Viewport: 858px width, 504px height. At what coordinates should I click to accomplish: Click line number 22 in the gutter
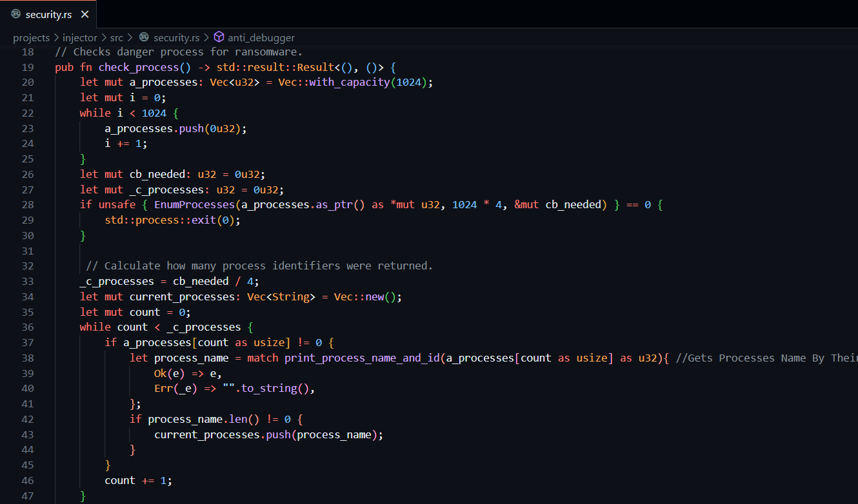[28, 113]
